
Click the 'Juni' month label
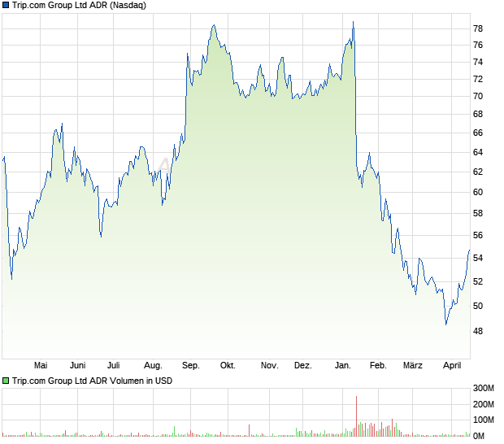pos(78,366)
